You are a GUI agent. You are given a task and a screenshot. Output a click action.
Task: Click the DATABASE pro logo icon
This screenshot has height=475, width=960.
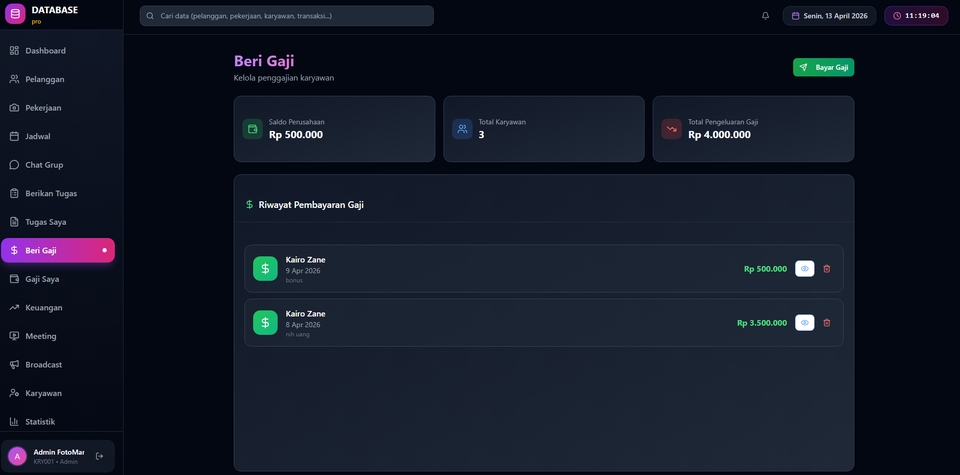(15, 13)
